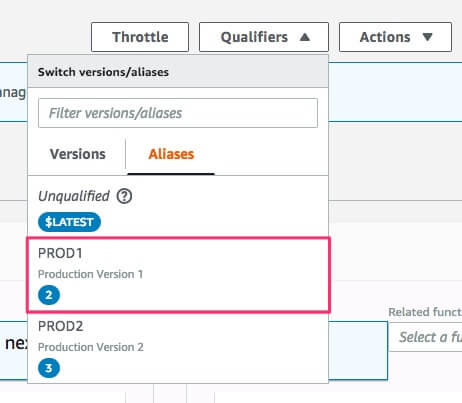Choose the PROD2 alias entry
This screenshot has height=403, width=462.
click(x=178, y=348)
